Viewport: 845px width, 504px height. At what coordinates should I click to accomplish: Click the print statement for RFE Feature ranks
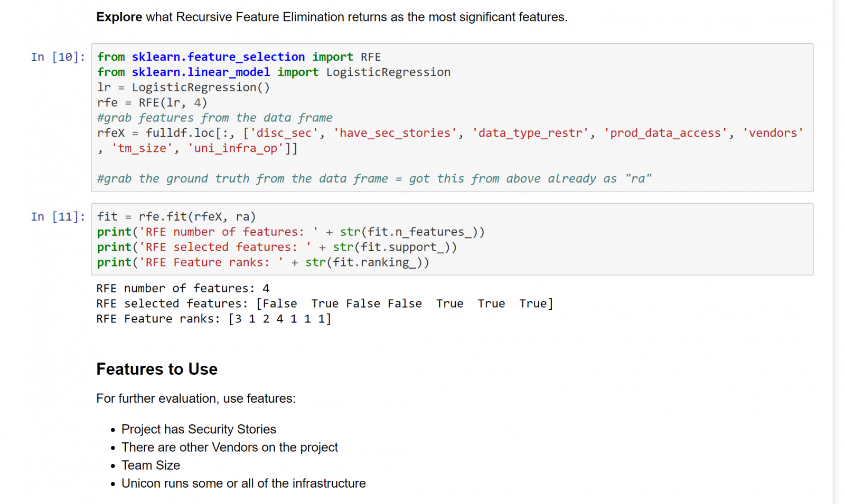click(x=263, y=263)
